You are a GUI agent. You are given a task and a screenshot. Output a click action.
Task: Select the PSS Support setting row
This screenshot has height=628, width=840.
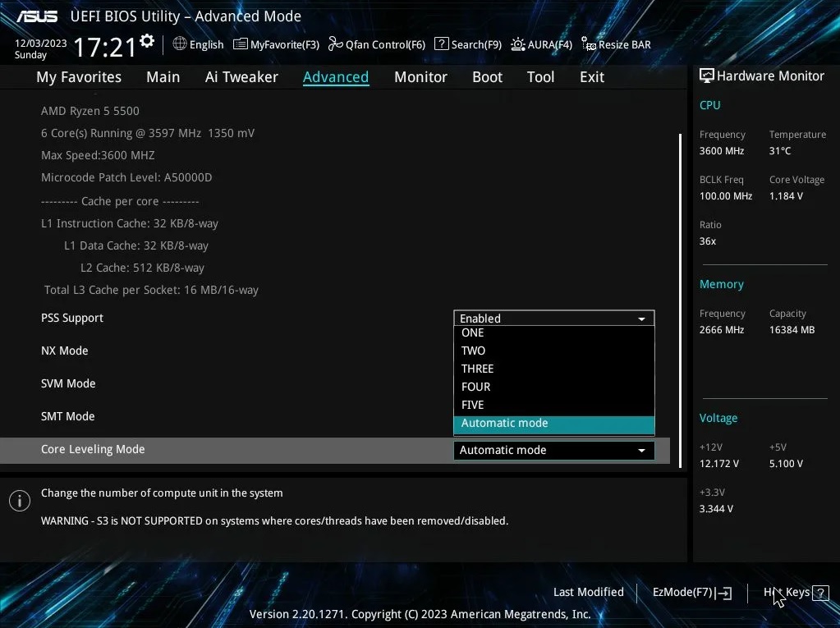pos(72,318)
